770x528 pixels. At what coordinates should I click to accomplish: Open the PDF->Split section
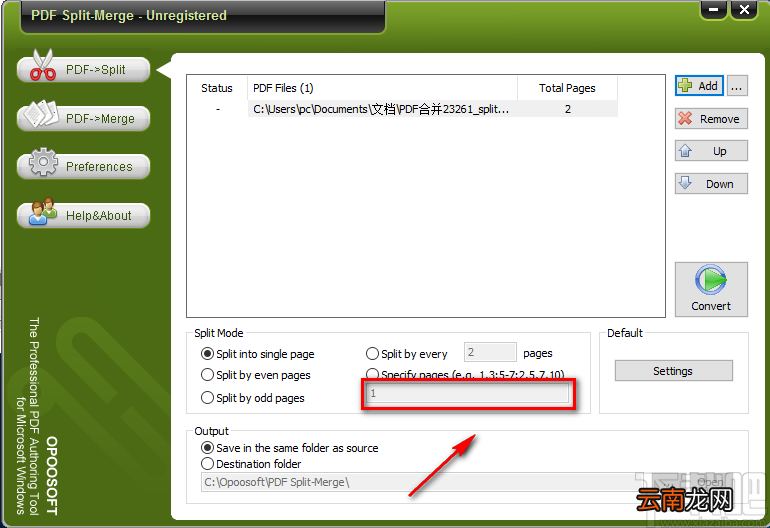pos(83,69)
